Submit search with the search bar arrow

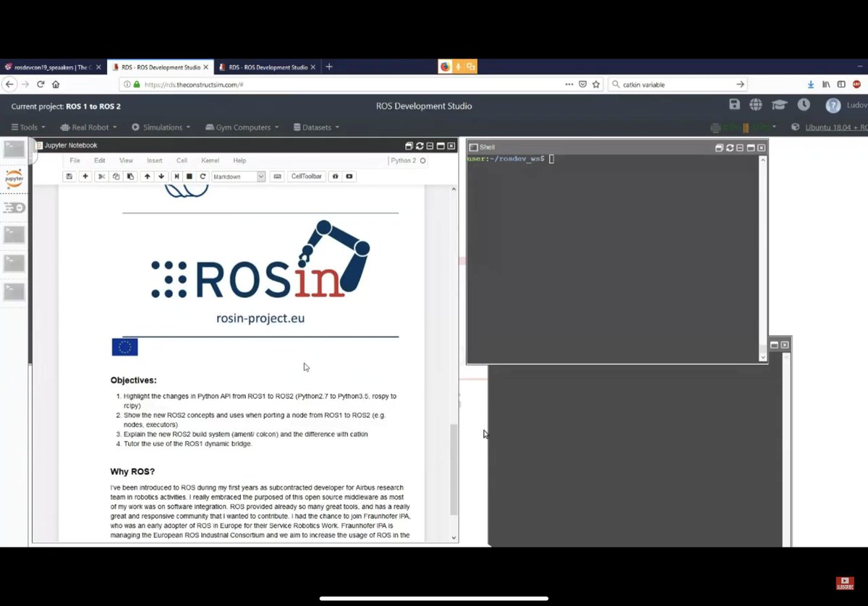pos(740,85)
